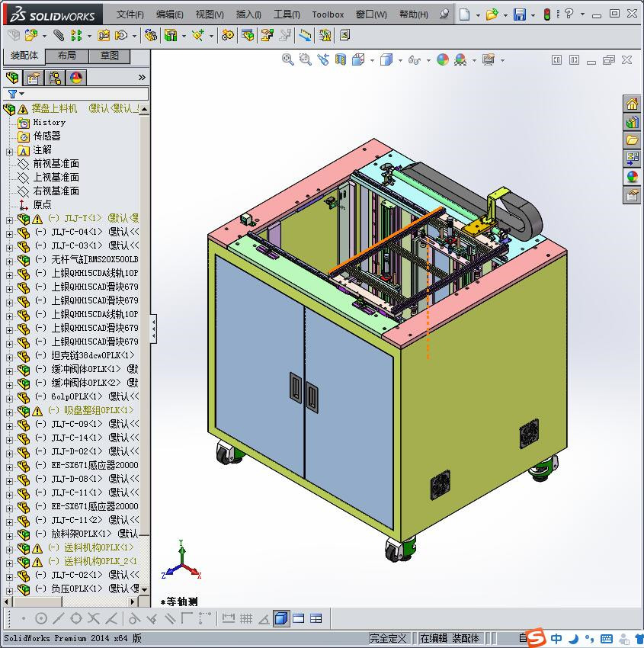Image resolution: width=644 pixels, height=648 pixels.
Task: Toggle the single 3D view cube button
Action: click(281, 619)
